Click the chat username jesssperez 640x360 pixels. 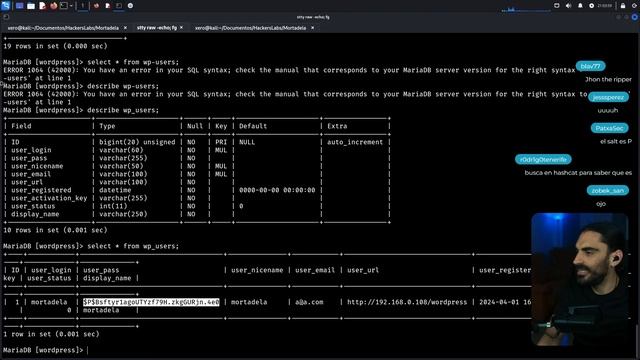[x=608, y=97]
